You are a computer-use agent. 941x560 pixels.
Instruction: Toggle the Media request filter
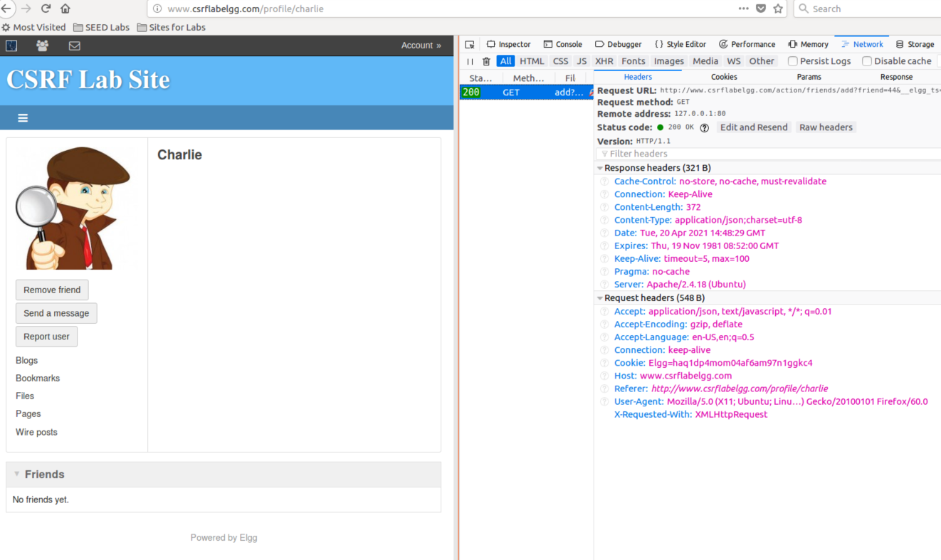[705, 61]
